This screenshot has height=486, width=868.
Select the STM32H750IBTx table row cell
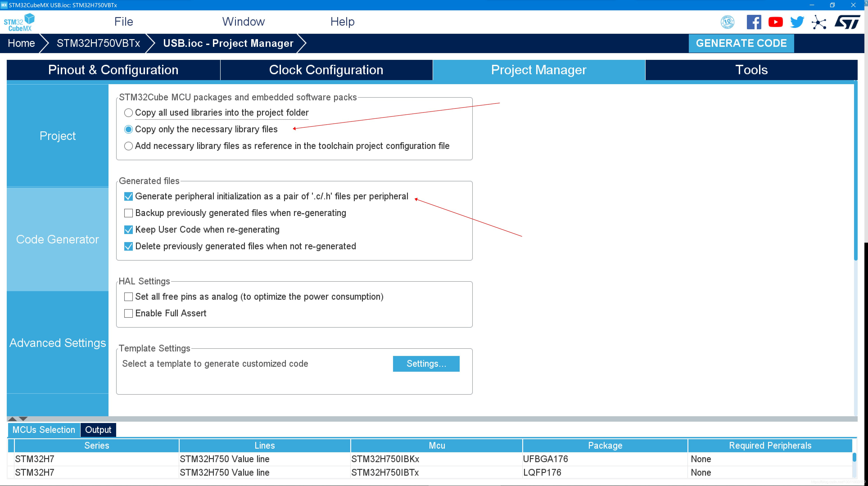pos(437,472)
